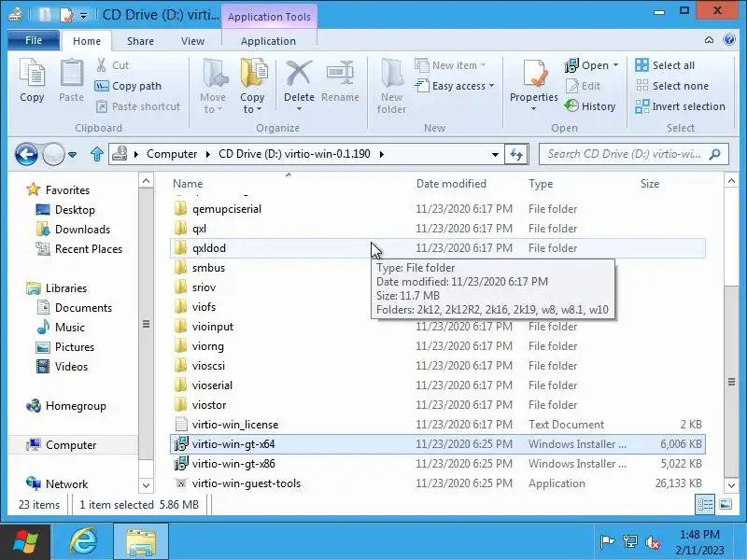Click the Delete X icon
Viewport: 747px width, 560px height.
coord(299,74)
